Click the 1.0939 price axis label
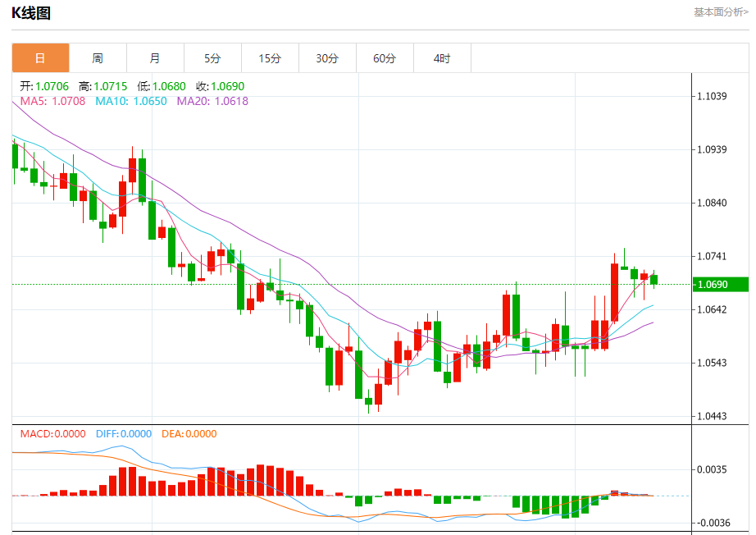This screenshot has width=756, height=535. point(712,149)
